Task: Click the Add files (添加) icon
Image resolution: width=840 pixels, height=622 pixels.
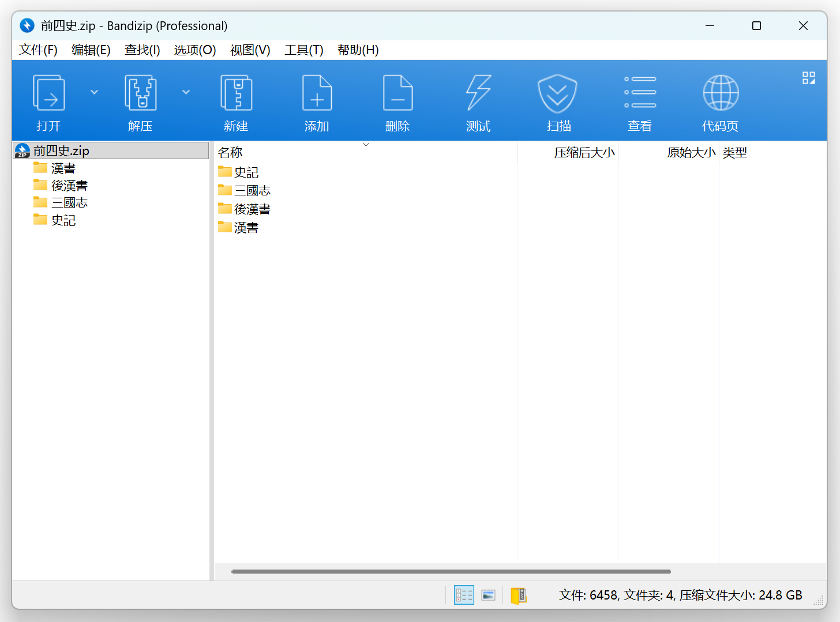Action: pyautogui.click(x=317, y=93)
